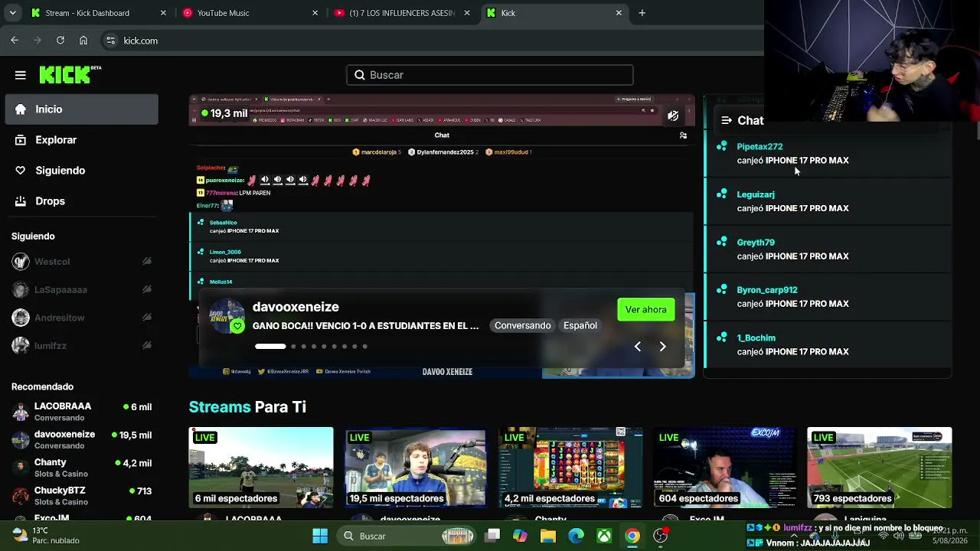
Task: Click the browser home icon
Action: pos(83,41)
